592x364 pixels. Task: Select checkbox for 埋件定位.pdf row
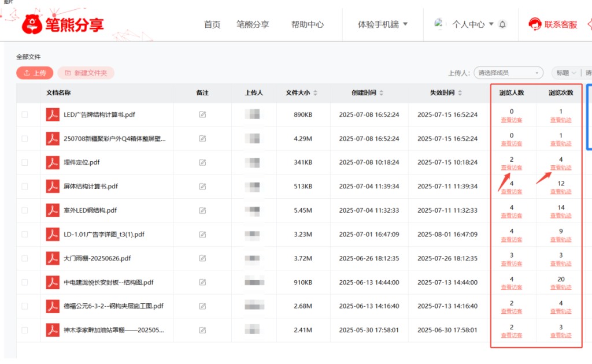click(x=24, y=162)
